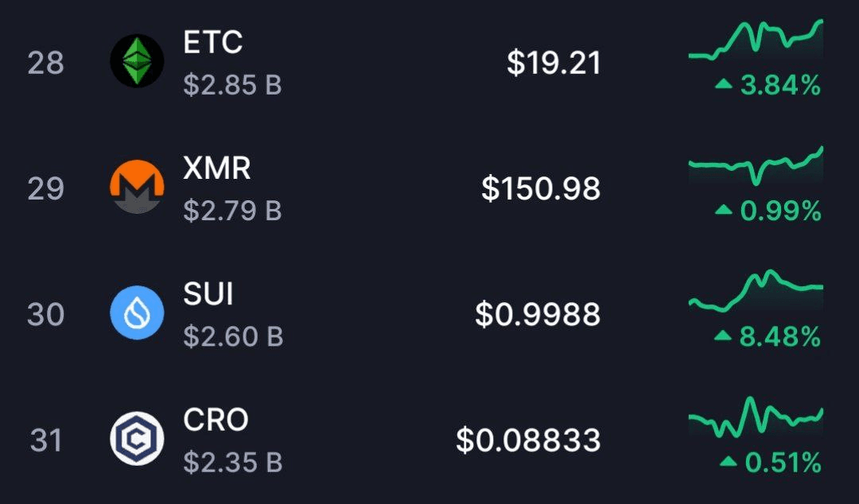View the SUI sparkline price chart

(756, 291)
